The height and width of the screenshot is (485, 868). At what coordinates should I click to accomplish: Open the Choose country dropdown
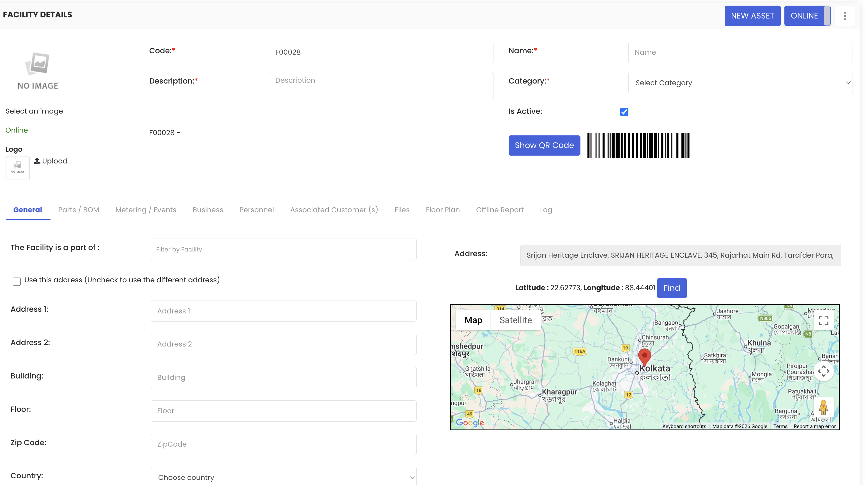tap(283, 477)
